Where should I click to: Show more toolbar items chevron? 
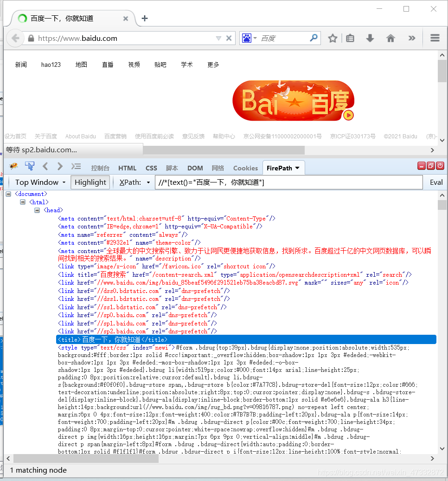coord(411,39)
